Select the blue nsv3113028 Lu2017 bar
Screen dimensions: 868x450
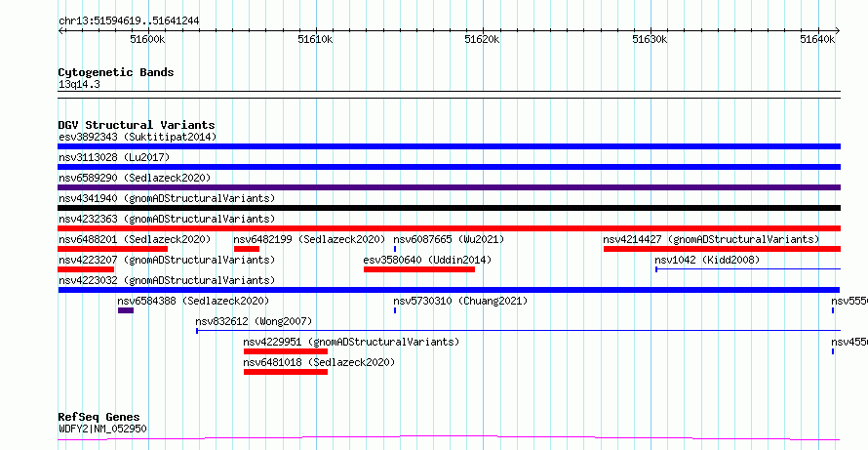point(449,167)
